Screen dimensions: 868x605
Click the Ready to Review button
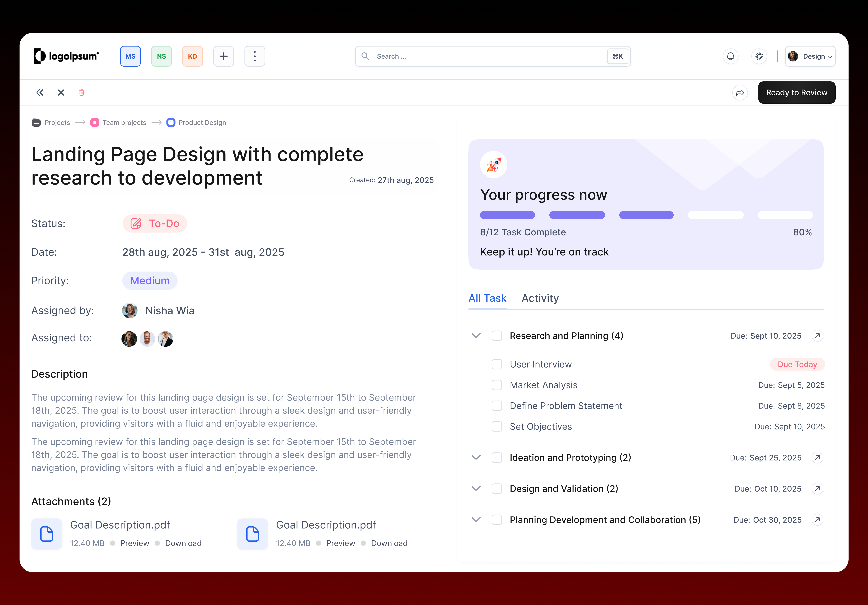[797, 92]
